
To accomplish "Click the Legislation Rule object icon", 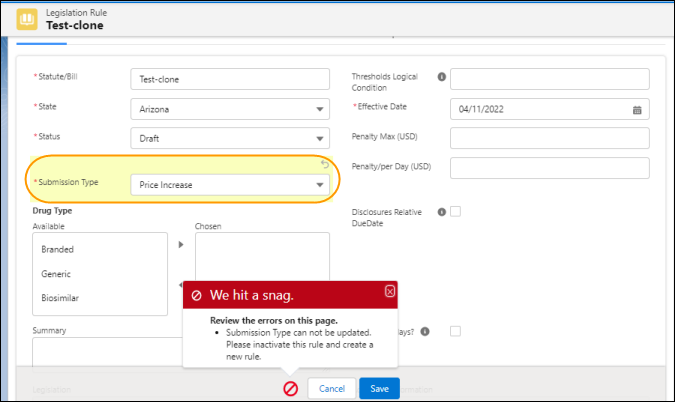I will [x=27, y=19].
